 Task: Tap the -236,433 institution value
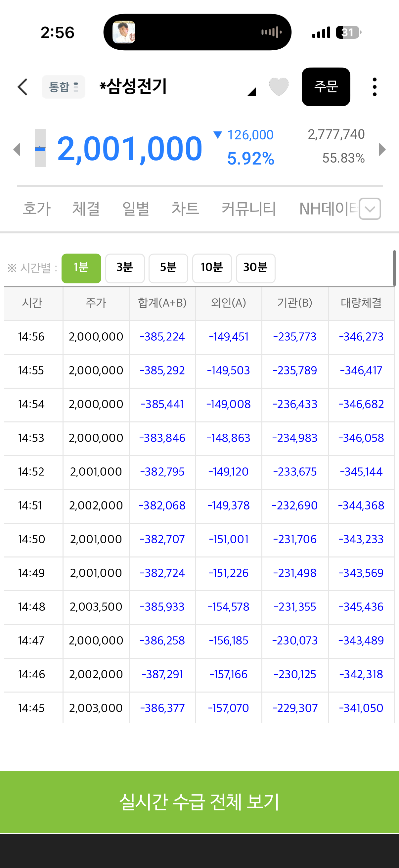click(295, 404)
